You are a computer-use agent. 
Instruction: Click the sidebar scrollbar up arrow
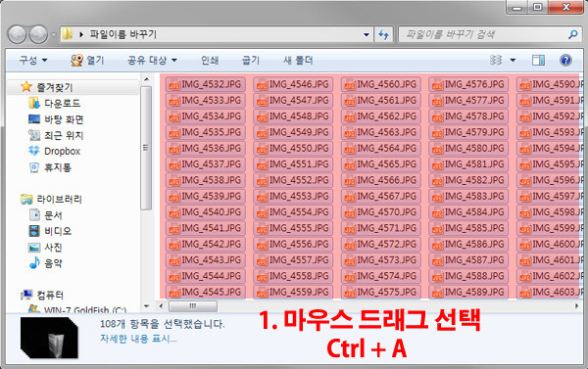147,79
